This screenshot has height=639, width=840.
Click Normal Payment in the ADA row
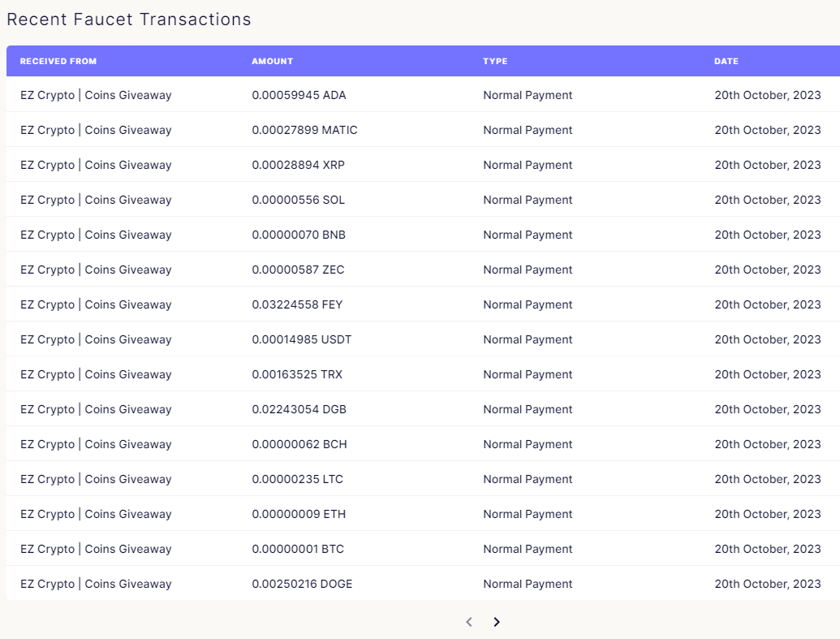tap(528, 95)
